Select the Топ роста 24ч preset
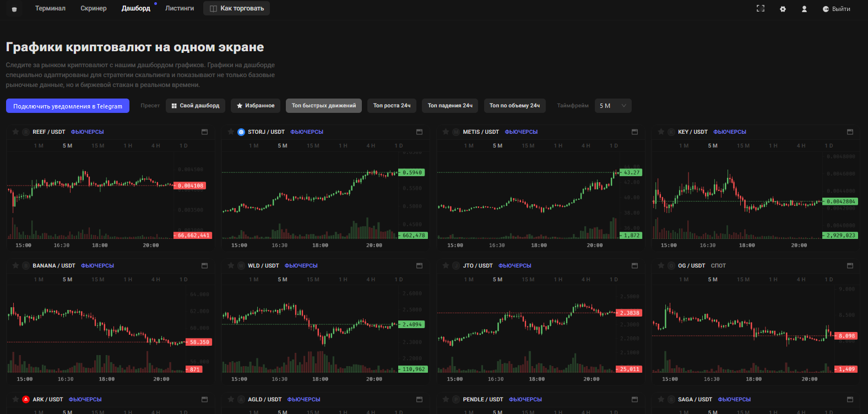 [x=392, y=106]
